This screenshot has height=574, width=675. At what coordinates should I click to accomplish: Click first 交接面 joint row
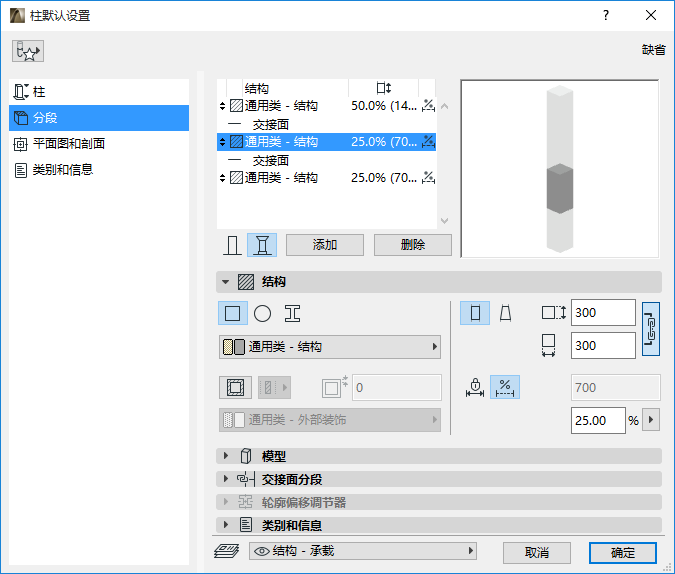click(327, 124)
